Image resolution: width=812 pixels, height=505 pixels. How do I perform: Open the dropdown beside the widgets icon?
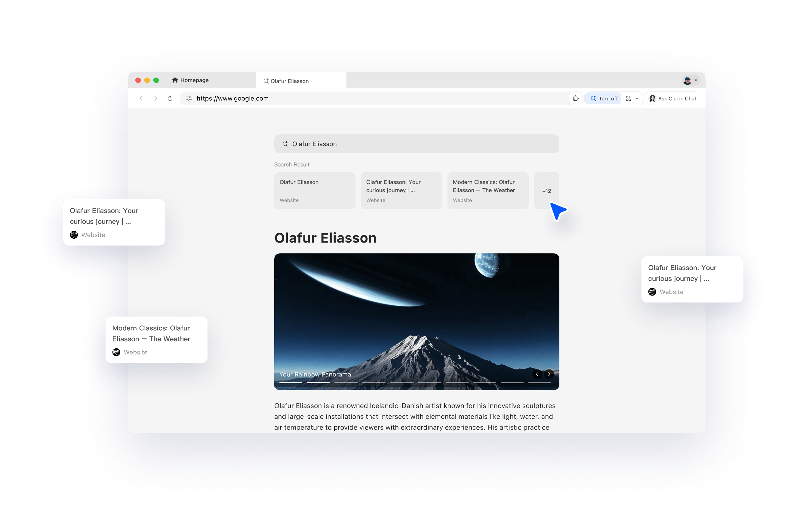(637, 98)
